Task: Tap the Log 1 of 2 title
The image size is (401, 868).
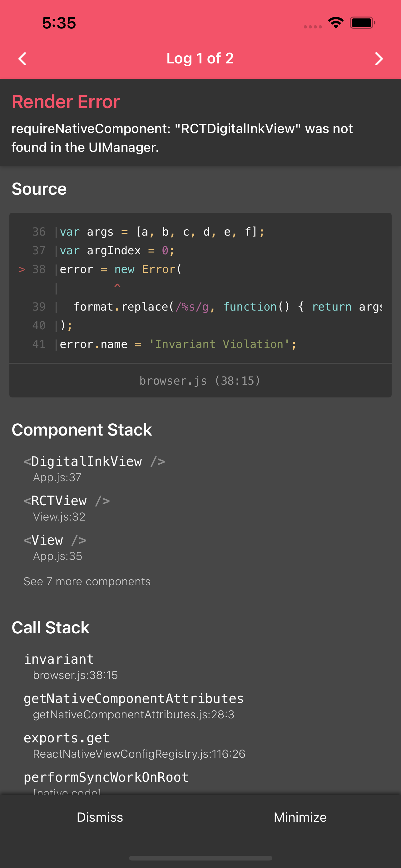Action: [200, 58]
